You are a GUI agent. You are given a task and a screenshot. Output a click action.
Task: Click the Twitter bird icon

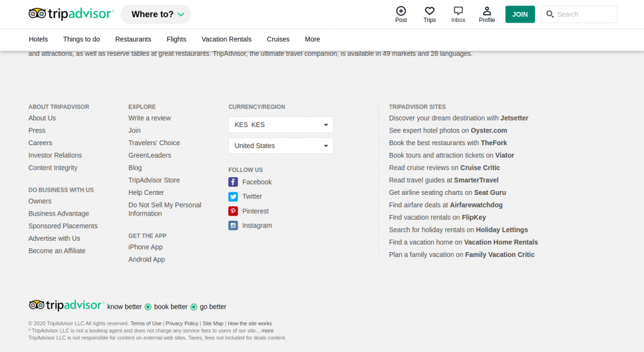pos(233,196)
